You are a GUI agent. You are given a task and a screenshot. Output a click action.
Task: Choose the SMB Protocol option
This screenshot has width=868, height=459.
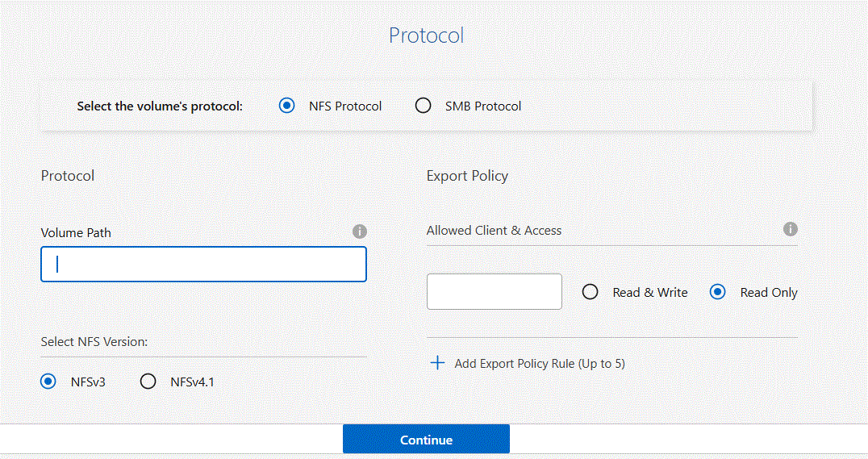pyautogui.click(x=423, y=106)
